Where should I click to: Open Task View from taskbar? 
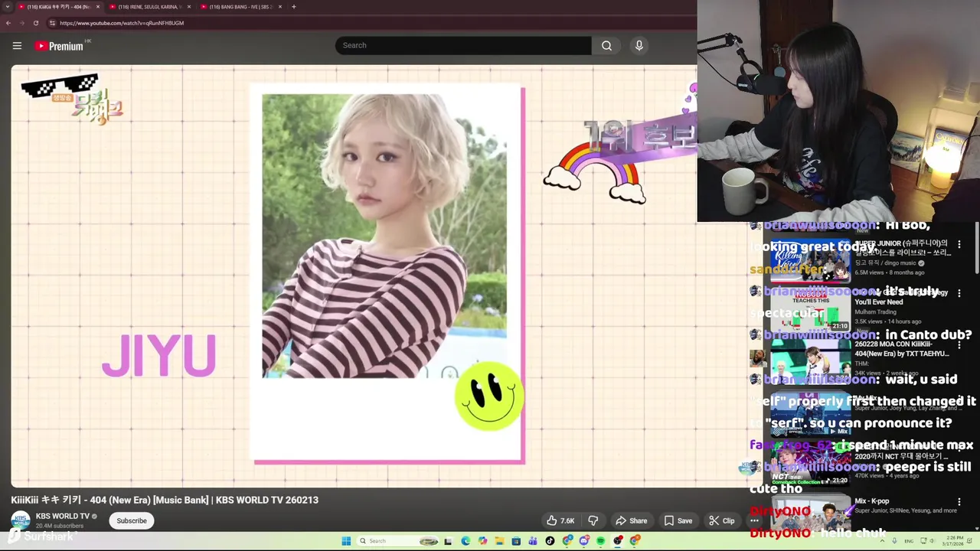(x=448, y=541)
